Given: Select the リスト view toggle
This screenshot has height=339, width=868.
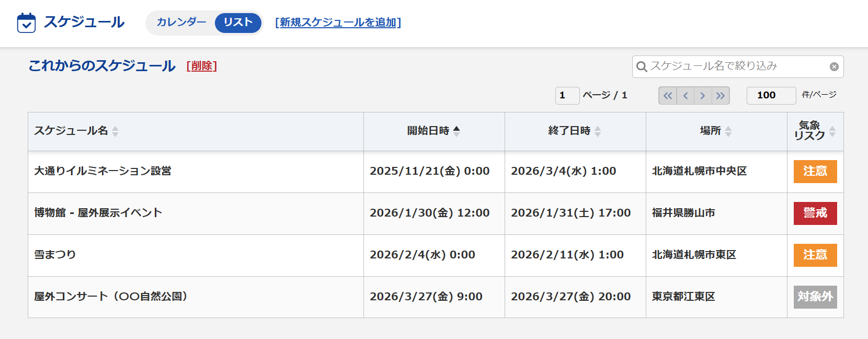Looking at the screenshot, I should (238, 22).
